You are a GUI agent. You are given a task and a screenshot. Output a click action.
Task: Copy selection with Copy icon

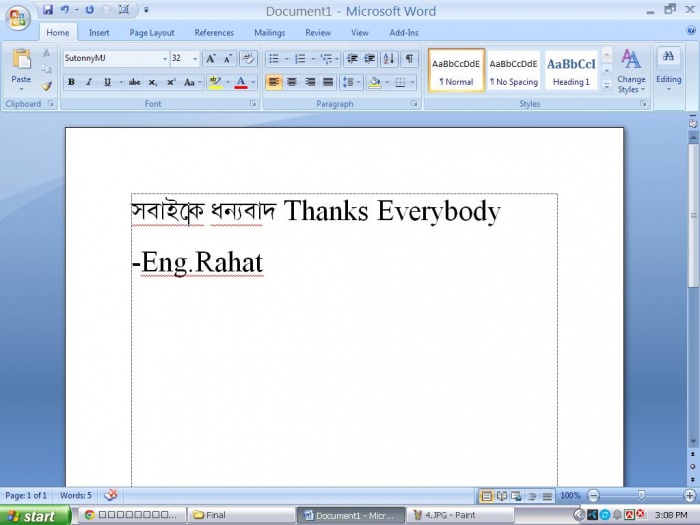point(46,69)
